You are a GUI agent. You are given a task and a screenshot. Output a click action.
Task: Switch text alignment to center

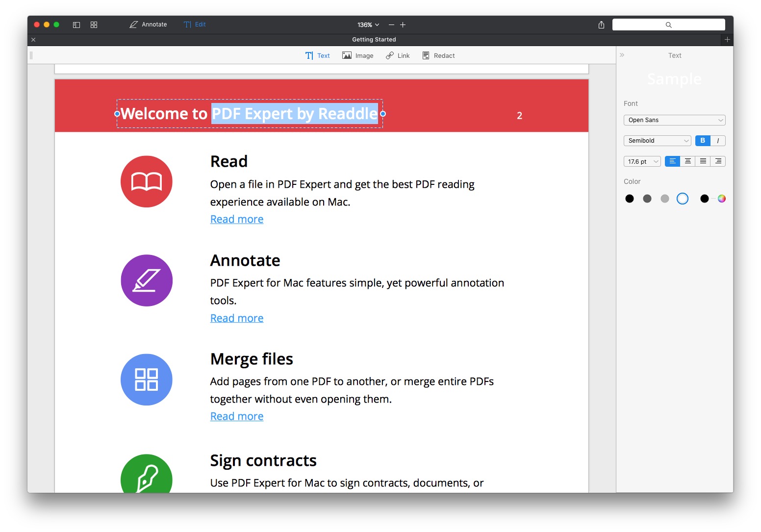pyautogui.click(x=687, y=161)
